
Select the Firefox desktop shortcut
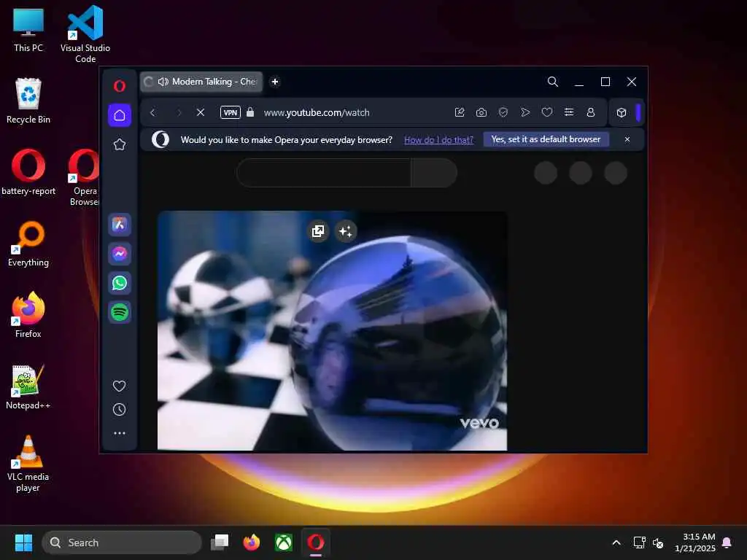point(28,315)
